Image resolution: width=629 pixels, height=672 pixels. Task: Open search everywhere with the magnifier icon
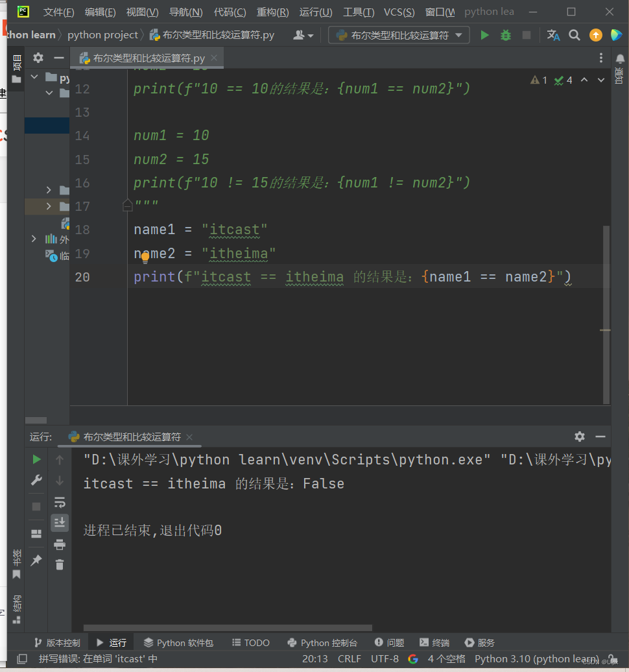tap(573, 35)
